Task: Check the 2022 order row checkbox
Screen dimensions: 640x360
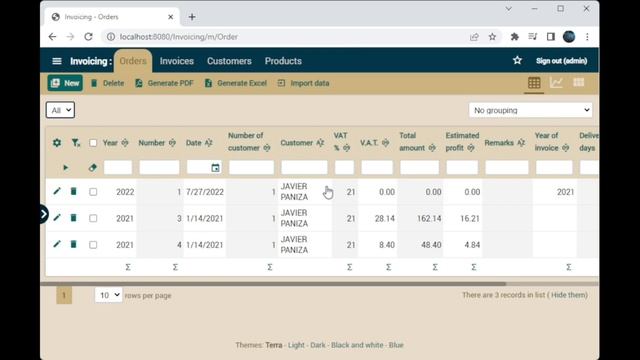Action: (93, 192)
